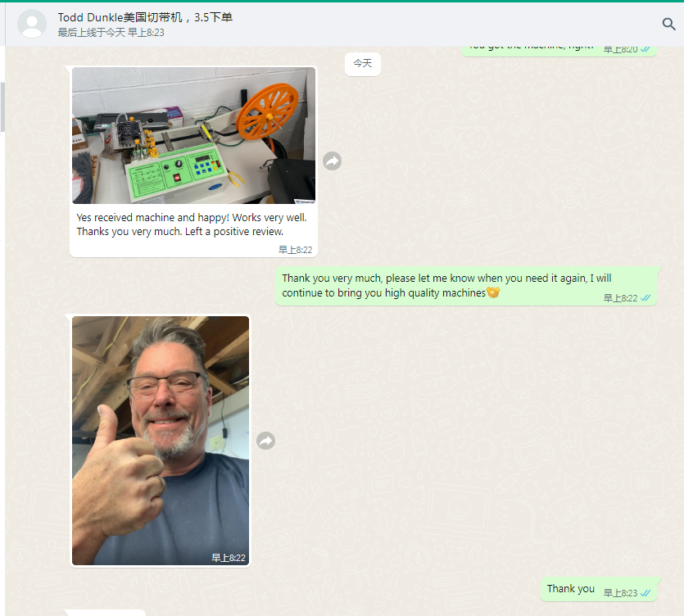Click the 今天 date badge
684x616 pixels.
(363, 64)
